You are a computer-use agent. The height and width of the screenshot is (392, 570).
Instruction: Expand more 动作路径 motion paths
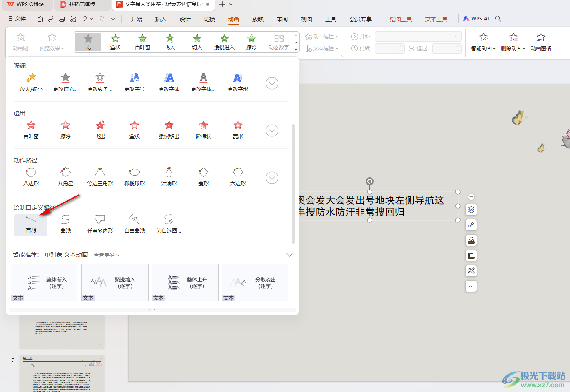(x=272, y=178)
